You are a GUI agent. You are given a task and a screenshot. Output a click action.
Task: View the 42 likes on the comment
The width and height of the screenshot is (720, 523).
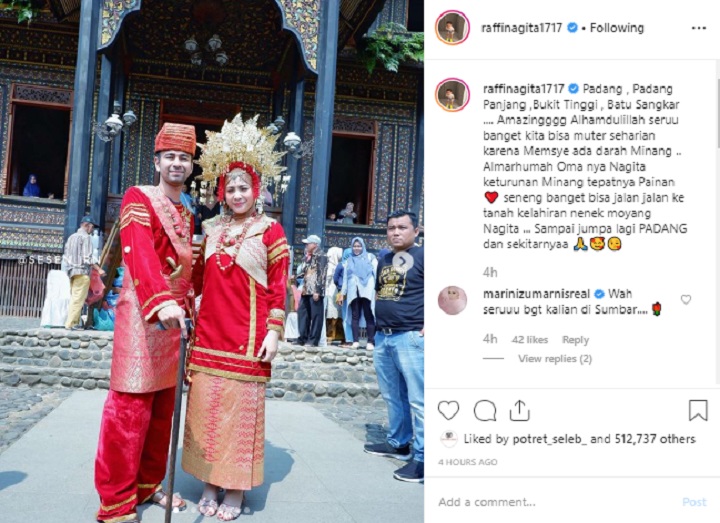coord(529,340)
